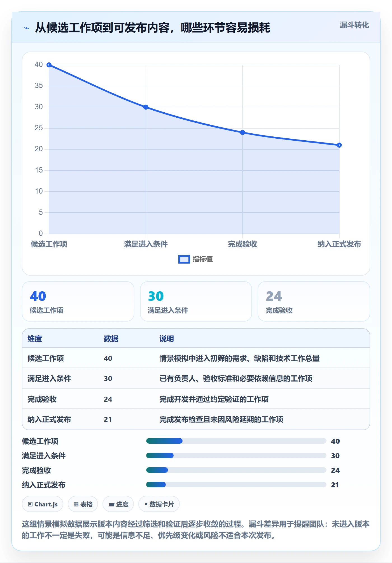The width and height of the screenshot is (392, 563).
Task: Click the 完成验收 progress bar
Action: (236, 470)
